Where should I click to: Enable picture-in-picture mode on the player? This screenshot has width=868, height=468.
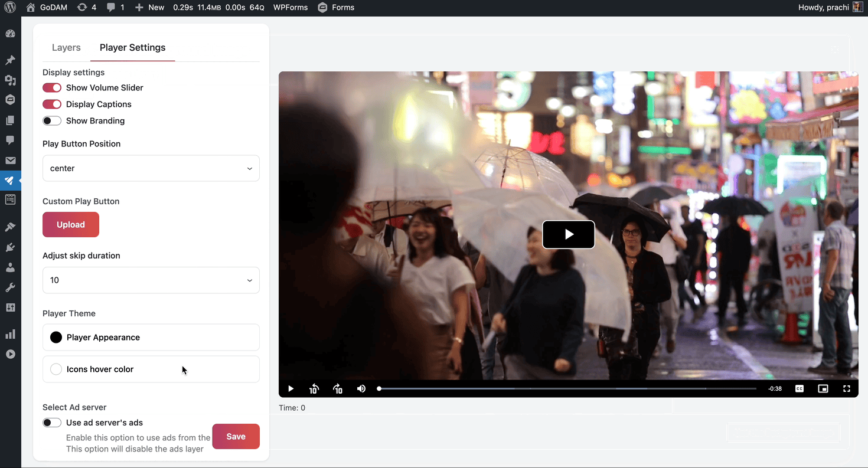point(823,388)
